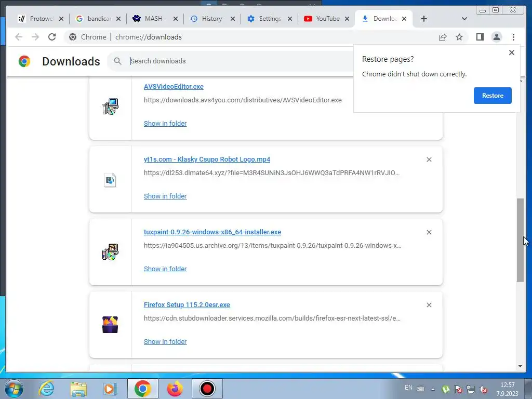Open Firefox Setup 115.2.0esr.exe download
The width and height of the screenshot is (532, 399).
187,304
